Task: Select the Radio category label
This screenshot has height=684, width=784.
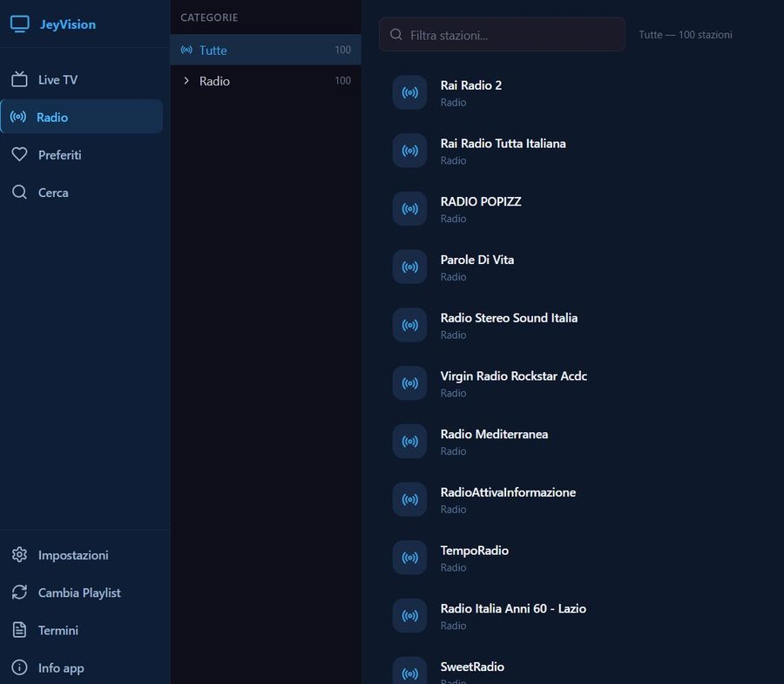Action: click(x=214, y=81)
